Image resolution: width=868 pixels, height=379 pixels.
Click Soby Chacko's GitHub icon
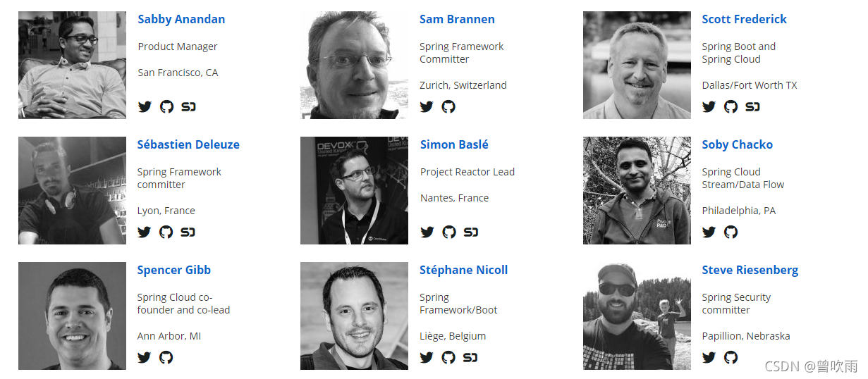(x=731, y=232)
